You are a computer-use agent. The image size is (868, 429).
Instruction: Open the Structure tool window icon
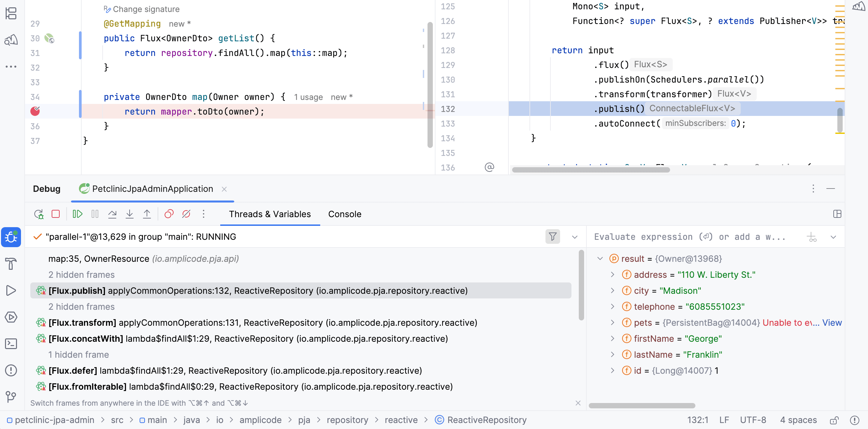pyautogui.click(x=11, y=13)
